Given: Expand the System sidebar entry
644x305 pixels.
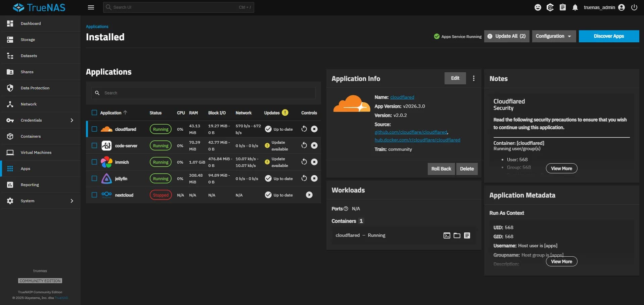Looking at the screenshot, I should pos(28,201).
